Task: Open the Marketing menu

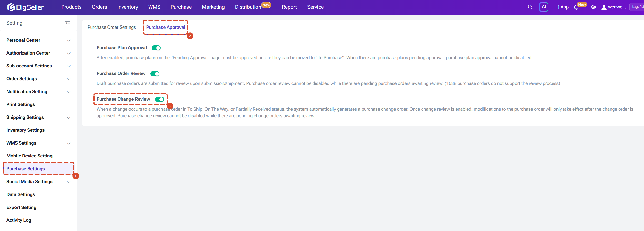Action: coord(213,7)
